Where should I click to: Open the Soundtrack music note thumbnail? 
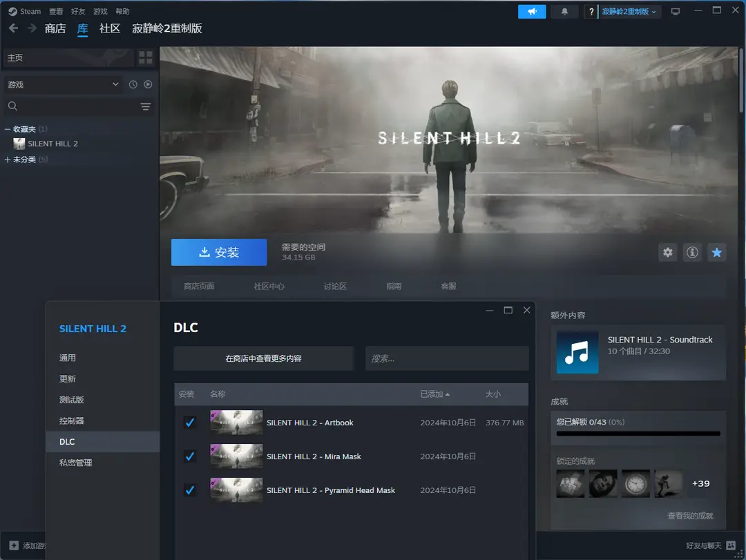point(577,352)
